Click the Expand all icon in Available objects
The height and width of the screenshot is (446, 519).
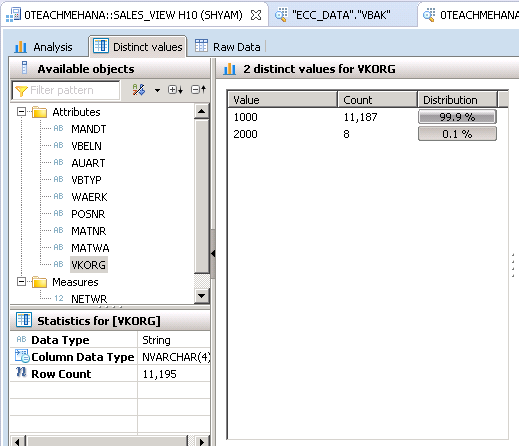(x=175, y=90)
